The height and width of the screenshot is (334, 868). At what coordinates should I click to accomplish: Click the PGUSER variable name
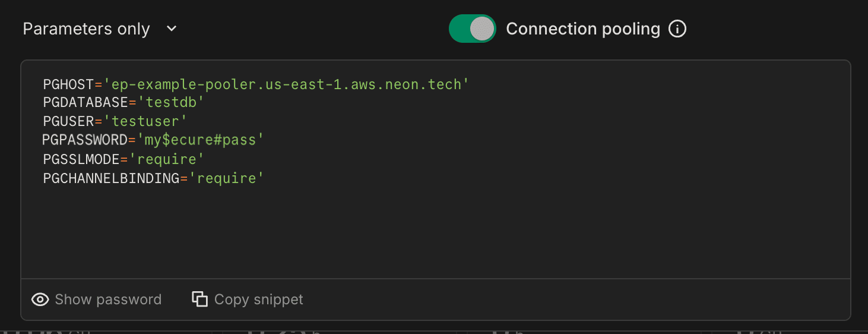pos(68,121)
